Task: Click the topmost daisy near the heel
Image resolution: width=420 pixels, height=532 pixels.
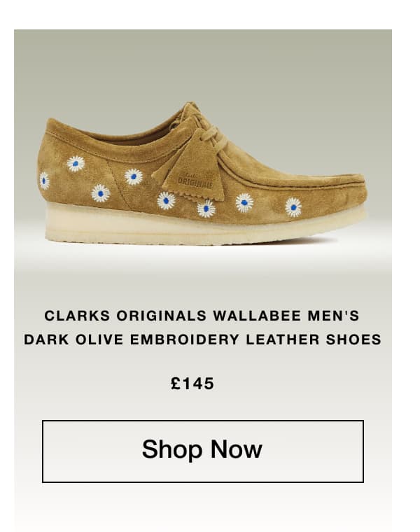Action: (76, 164)
